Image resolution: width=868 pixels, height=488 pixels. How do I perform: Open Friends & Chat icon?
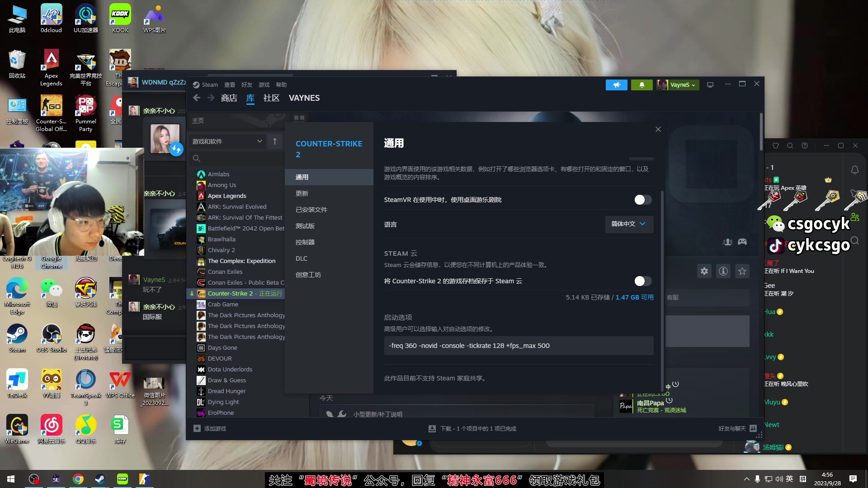click(x=753, y=428)
